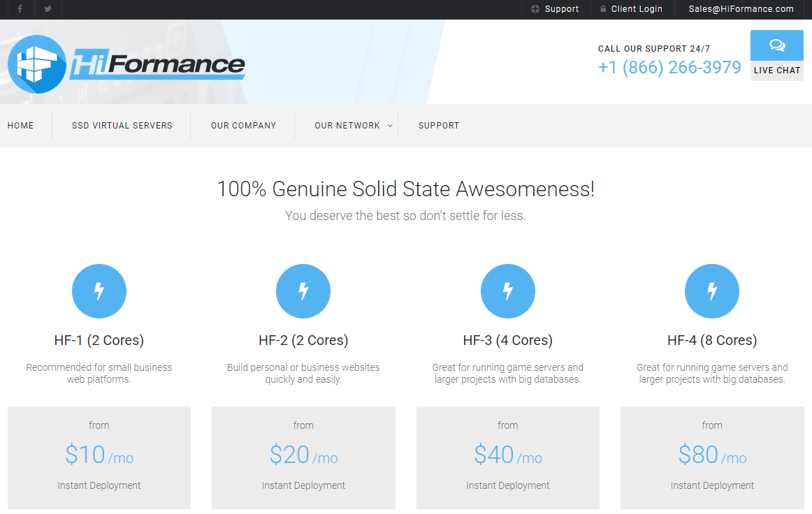Email Sales@HiFormance.com
The height and width of the screenshot is (514, 812).
[741, 9]
